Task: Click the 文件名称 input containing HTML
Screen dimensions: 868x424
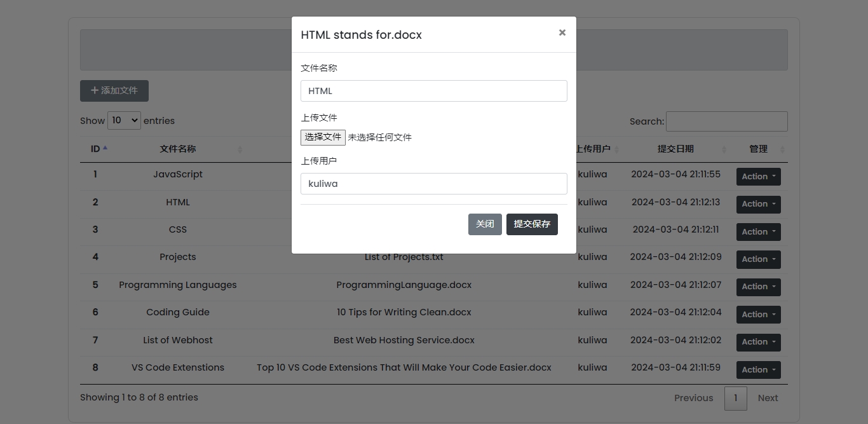Action: (433, 91)
